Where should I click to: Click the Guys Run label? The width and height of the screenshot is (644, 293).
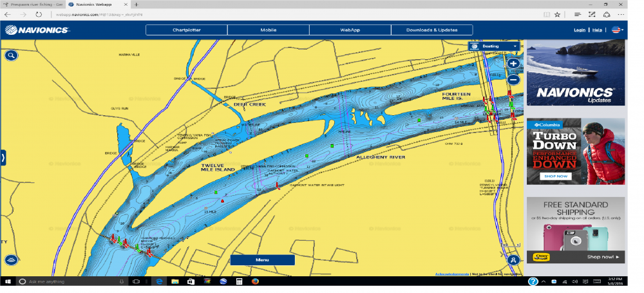(x=119, y=108)
